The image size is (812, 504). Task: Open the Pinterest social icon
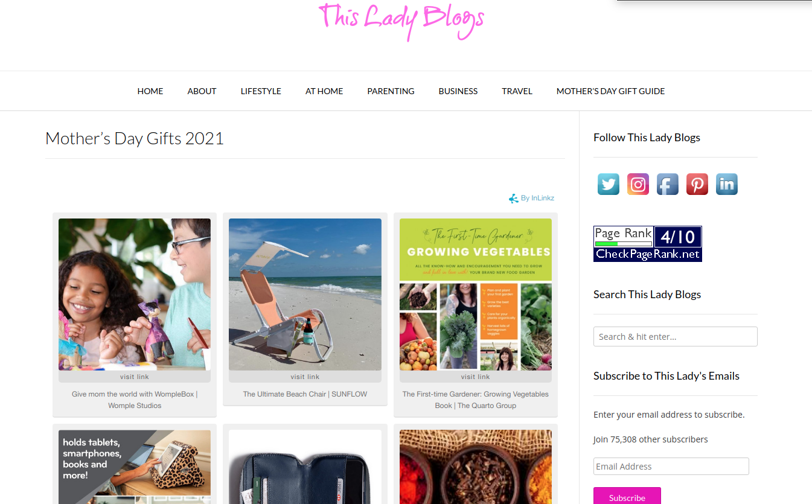click(x=697, y=184)
